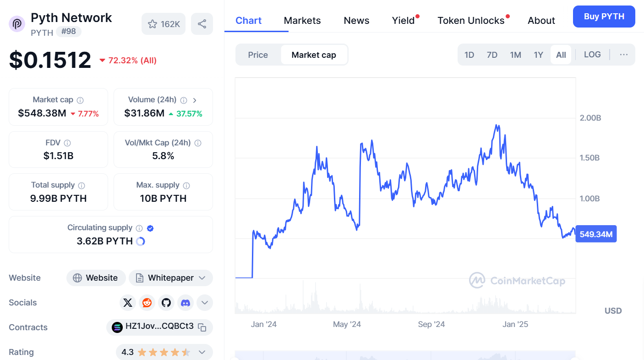Open the Token Unlocks tab

tap(471, 20)
